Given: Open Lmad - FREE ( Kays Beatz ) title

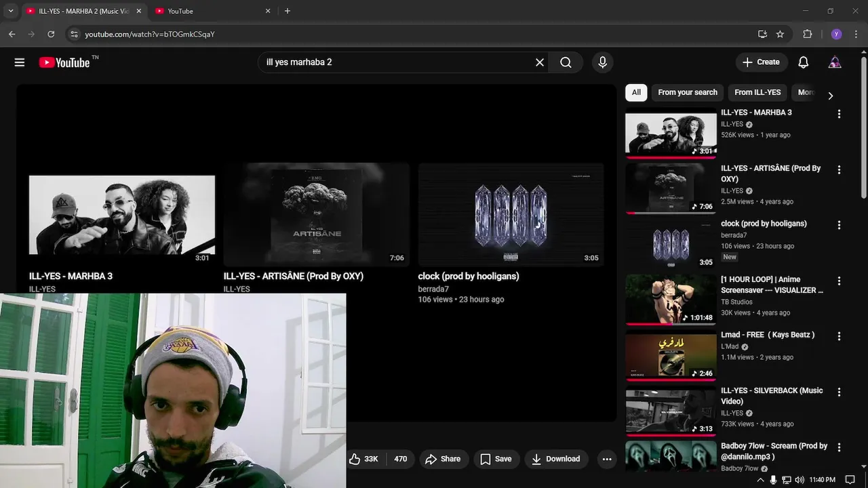Looking at the screenshot, I should point(768,335).
